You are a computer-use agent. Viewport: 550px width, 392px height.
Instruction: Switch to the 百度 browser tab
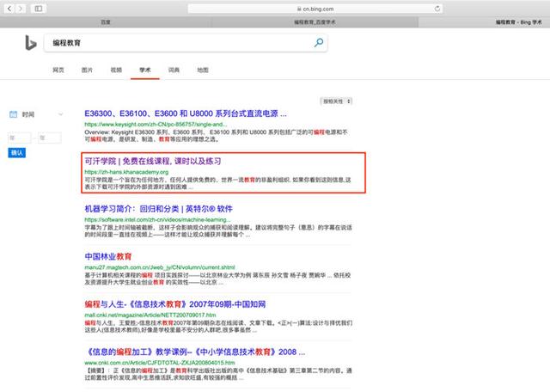click(x=106, y=22)
